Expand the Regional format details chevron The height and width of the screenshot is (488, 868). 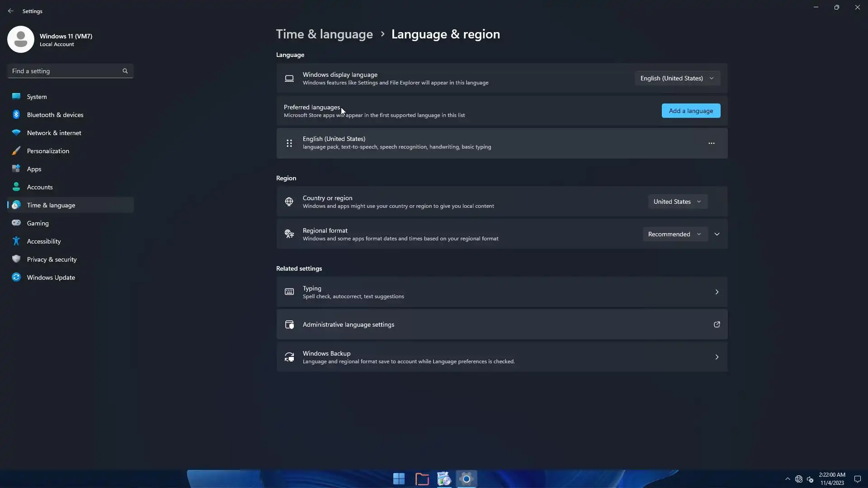[717, 234]
